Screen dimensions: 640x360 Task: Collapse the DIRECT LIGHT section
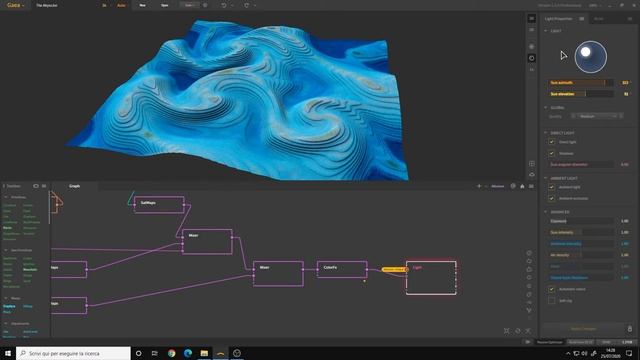546,133
